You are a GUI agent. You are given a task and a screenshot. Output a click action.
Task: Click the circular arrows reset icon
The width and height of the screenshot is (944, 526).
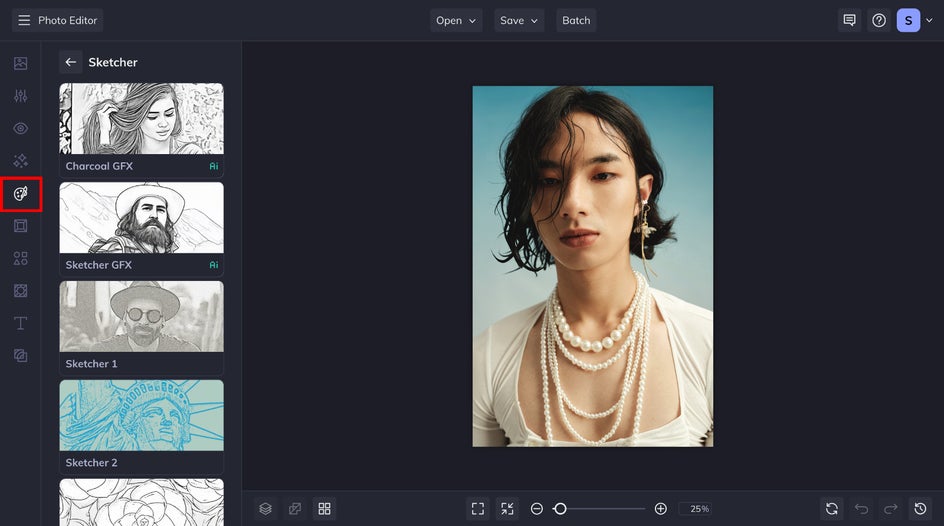click(x=832, y=509)
